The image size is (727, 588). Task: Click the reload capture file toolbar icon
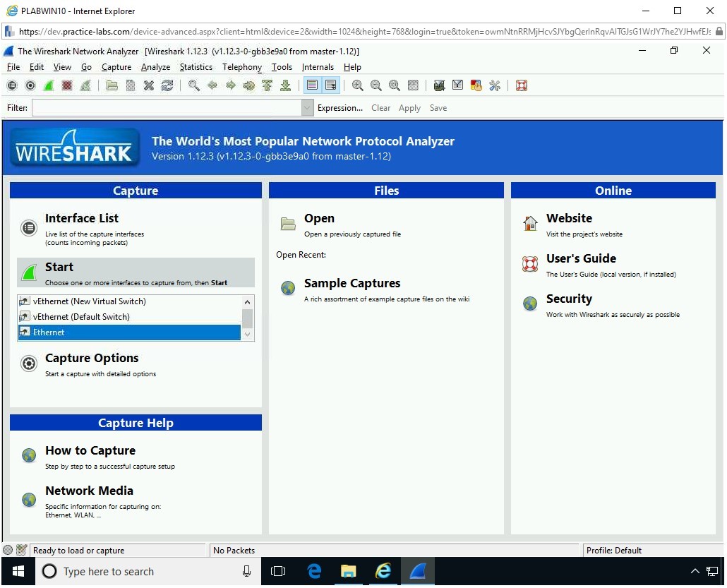[x=167, y=85]
